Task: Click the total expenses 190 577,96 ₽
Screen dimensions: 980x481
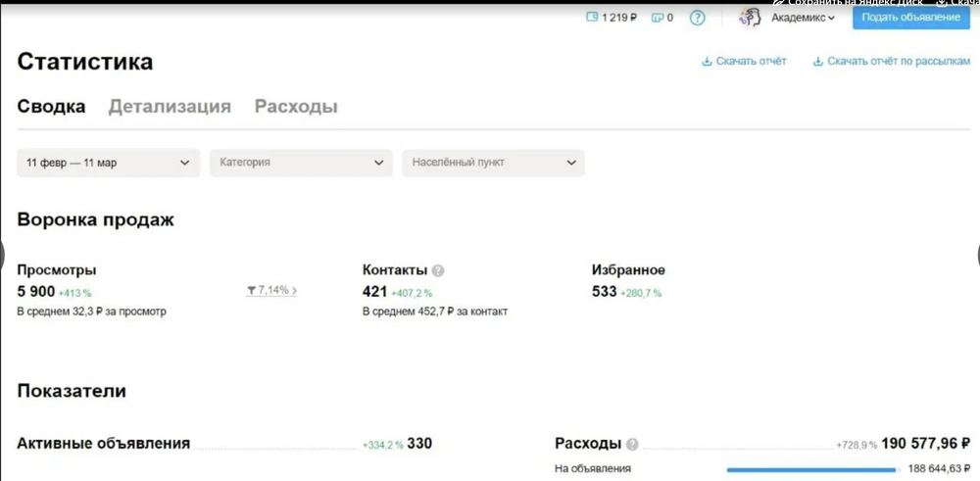Action: coord(926,444)
